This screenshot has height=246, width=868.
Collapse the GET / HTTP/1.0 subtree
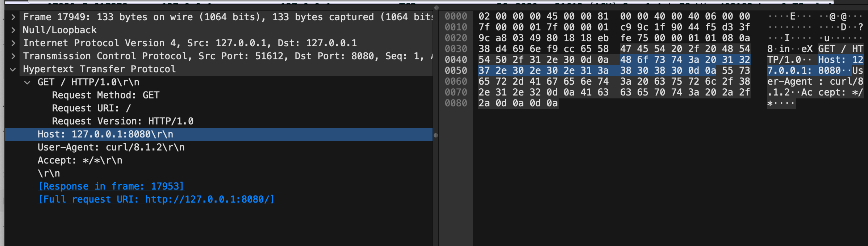tap(27, 82)
